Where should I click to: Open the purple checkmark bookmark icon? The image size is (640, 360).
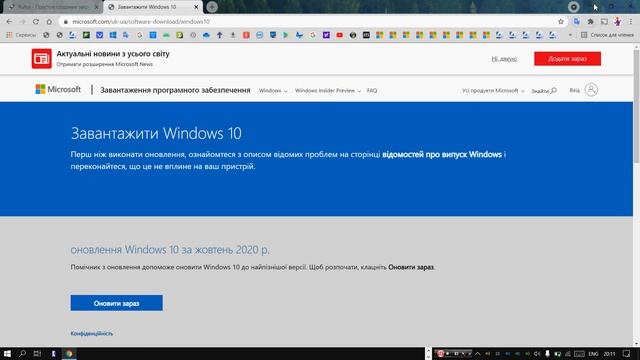[x=326, y=35]
